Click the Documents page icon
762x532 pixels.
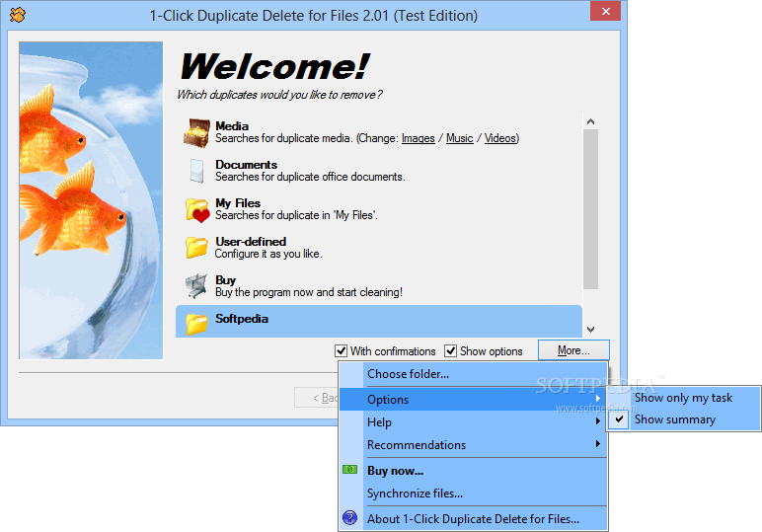[x=196, y=171]
